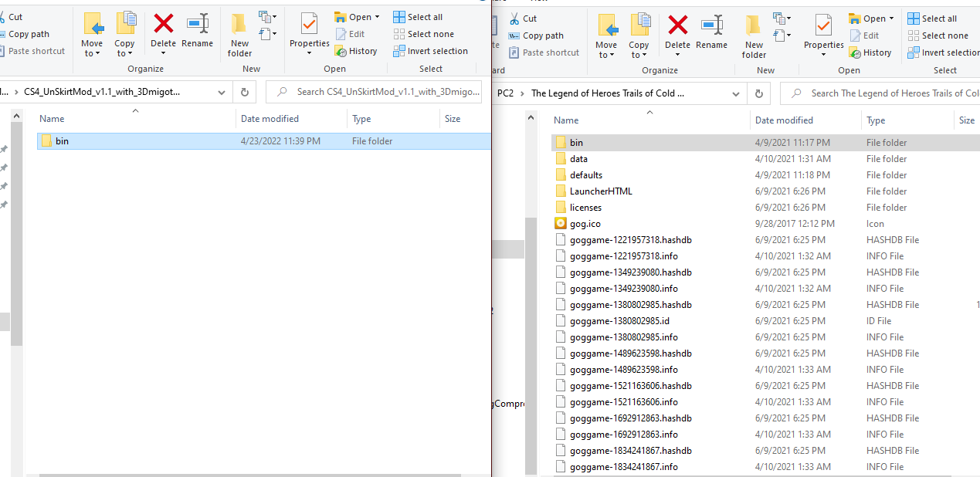The width and height of the screenshot is (980, 477).
Task: Open the Open dropdown arrow in the left window
Action: click(x=377, y=17)
